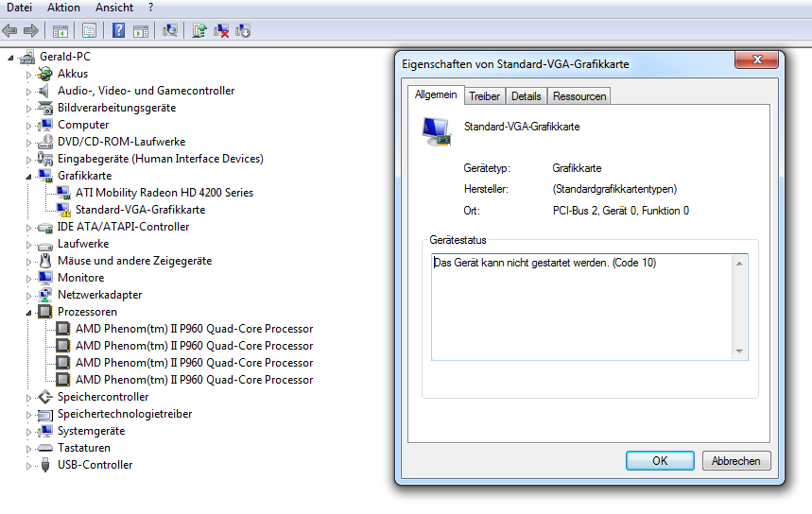Click the 'PCI-Bus 2, Gerät 0, Funktion 0' location text

click(621, 211)
